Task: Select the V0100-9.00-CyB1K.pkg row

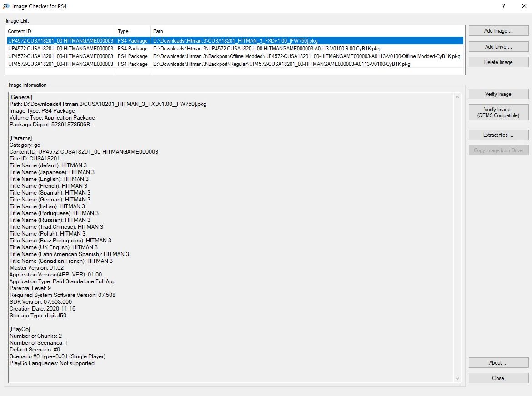Action: (x=266, y=48)
